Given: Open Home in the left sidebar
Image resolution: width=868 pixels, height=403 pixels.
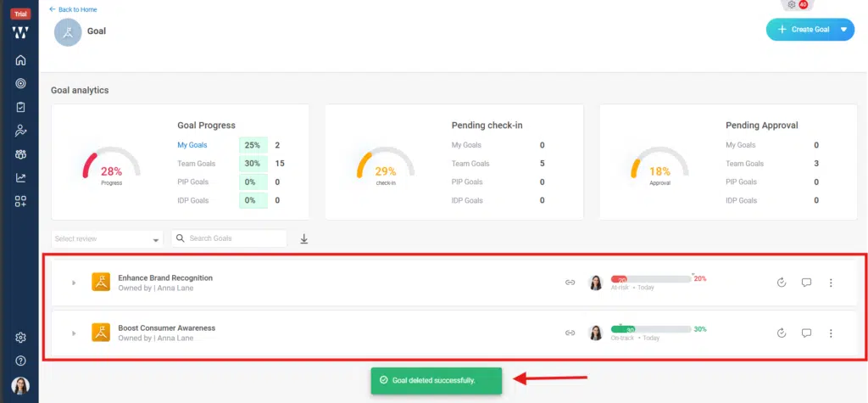Looking at the screenshot, I should point(20,60).
